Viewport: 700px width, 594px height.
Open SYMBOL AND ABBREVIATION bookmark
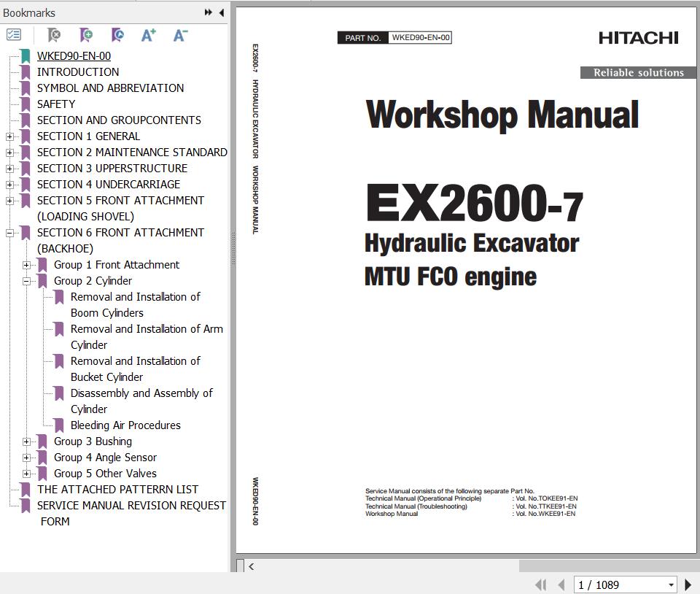(110, 88)
